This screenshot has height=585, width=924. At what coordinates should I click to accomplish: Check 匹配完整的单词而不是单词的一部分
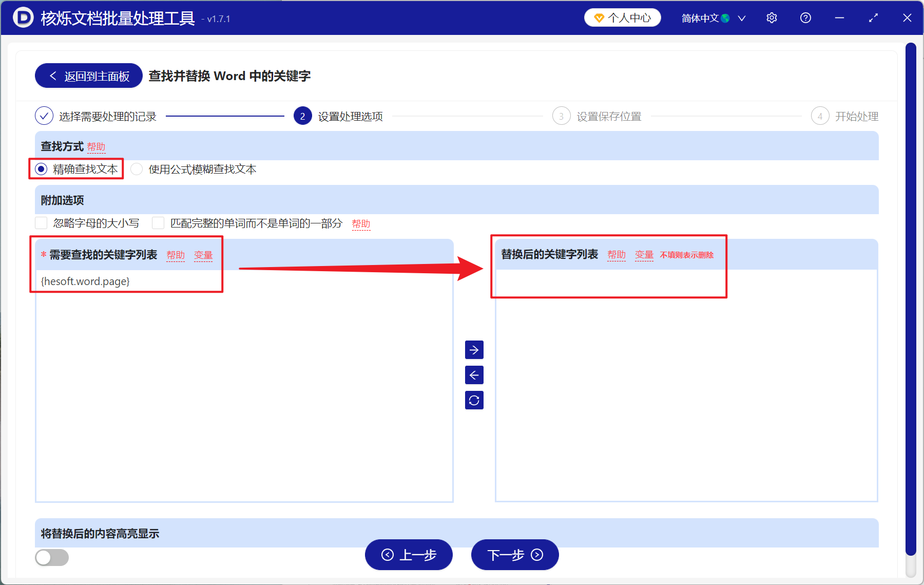point(158,222)
